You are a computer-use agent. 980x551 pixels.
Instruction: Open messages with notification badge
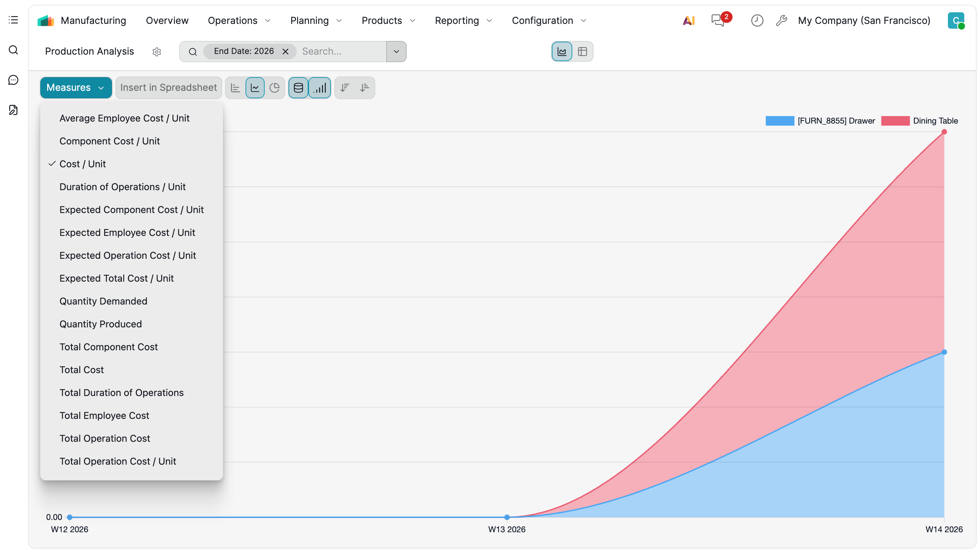[x=718, y=20]
